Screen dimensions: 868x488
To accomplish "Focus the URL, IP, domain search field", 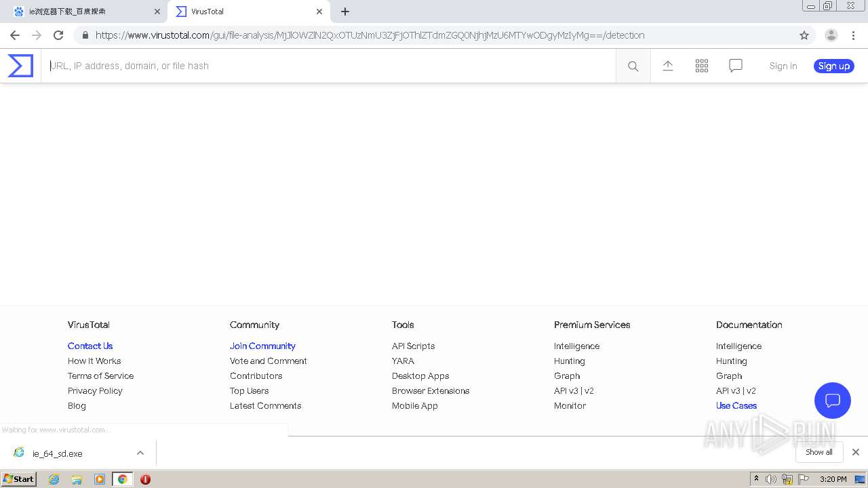I will (x=328, y=66).
